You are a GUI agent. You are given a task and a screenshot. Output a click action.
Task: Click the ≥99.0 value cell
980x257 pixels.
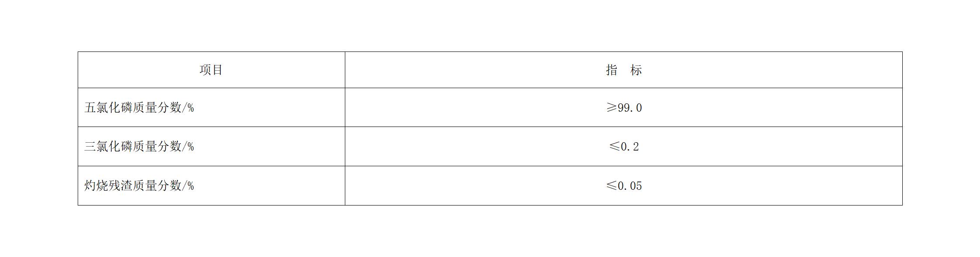(623, 107)
